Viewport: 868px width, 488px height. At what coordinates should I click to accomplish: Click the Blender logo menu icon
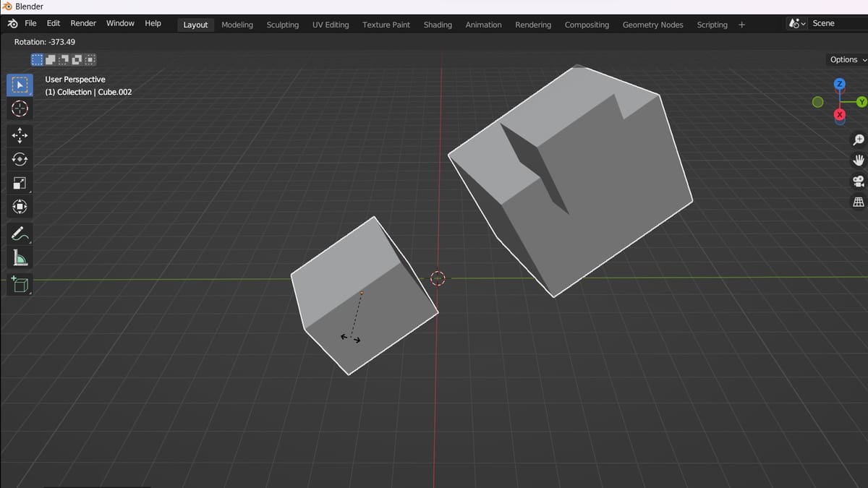tap(12, 24)
